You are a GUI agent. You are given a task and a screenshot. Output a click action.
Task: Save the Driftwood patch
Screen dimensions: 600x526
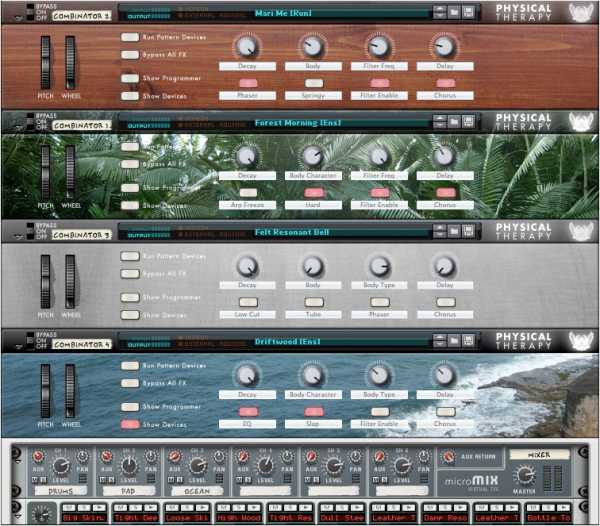468,340
